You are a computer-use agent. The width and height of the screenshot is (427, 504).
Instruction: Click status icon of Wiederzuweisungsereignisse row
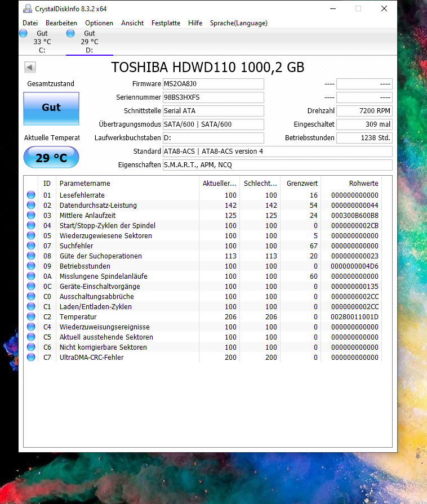31,327
